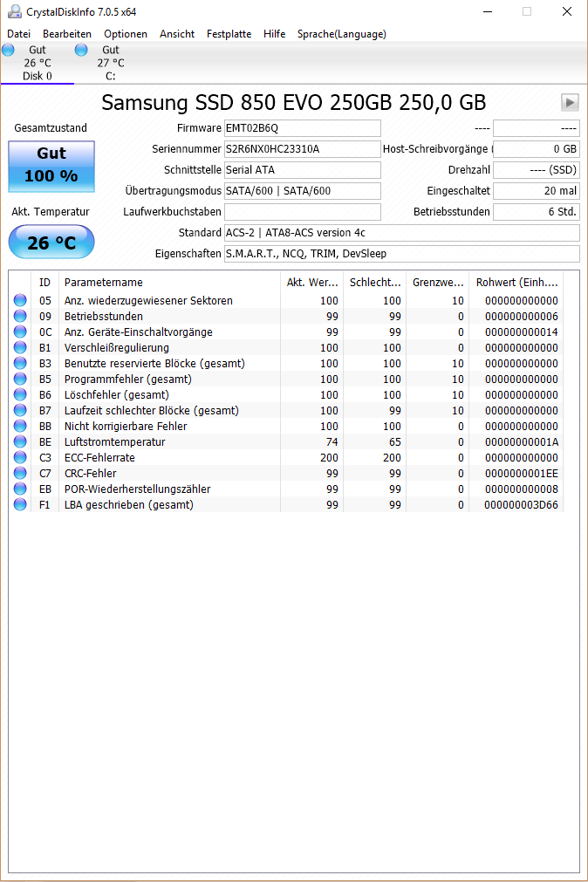The height and width of the screenshot is (882, 588).
Task: Click the empty Laufwerkbuchstaben field
Action: 302,212
